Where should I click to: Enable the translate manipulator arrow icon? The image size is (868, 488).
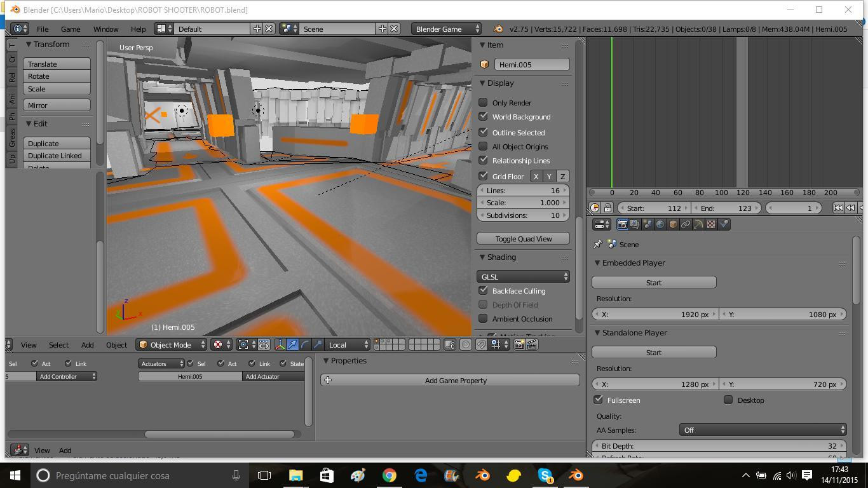click(292, 344)
